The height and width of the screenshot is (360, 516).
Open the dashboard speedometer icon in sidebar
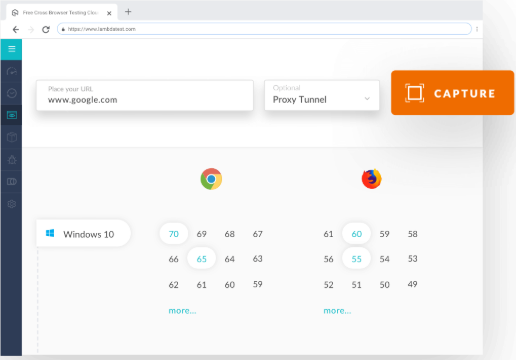click(x=12, y=71)
